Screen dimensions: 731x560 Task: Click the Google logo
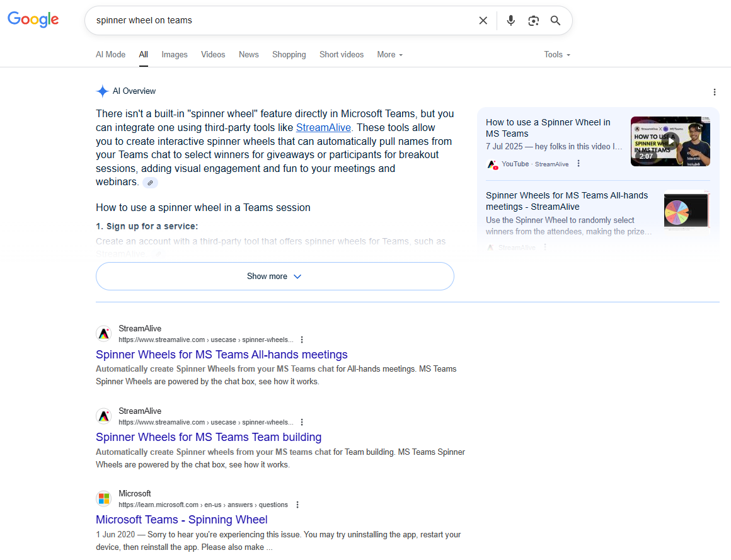pyautogui.click(x=33, y=19)
